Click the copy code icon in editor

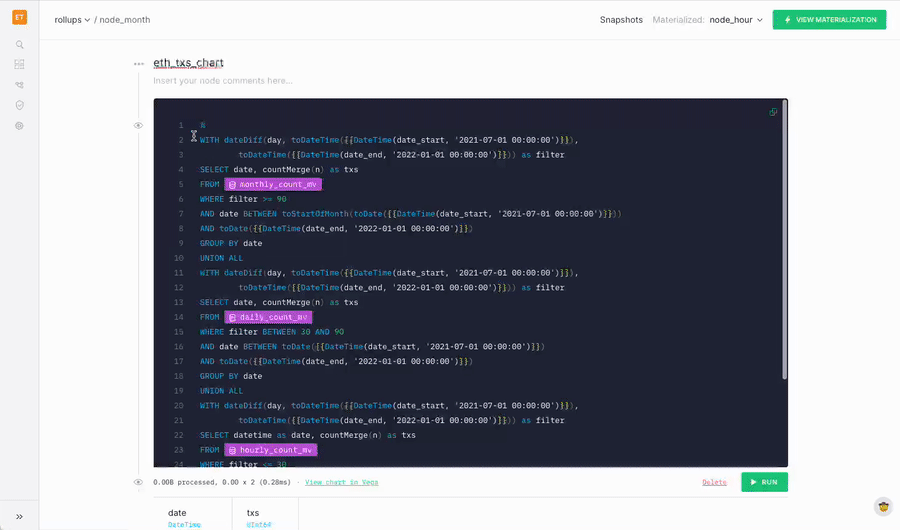point(773,112)
